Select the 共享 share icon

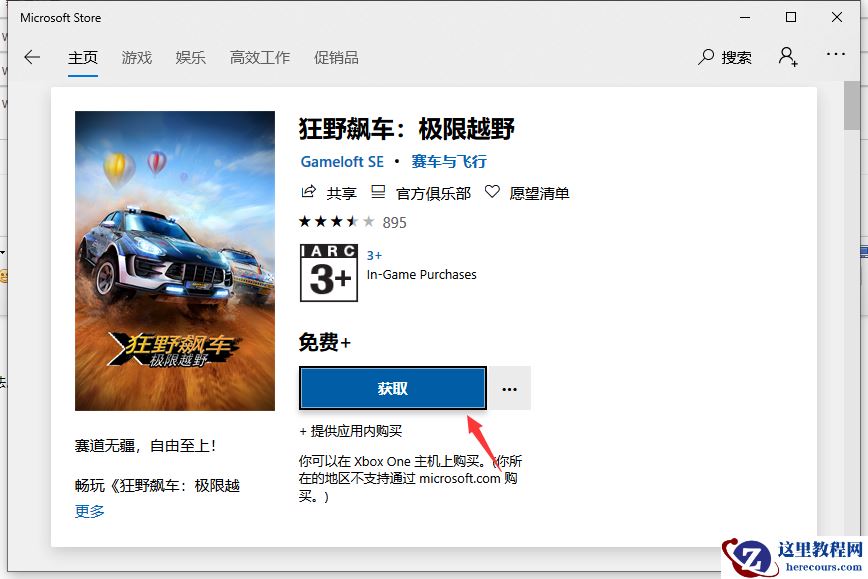(x=312, y=193)
